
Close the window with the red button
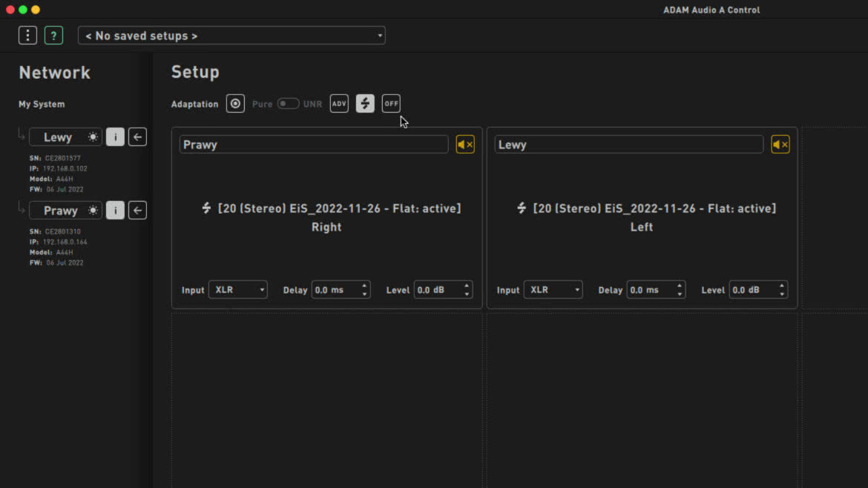(x=10, y=10)
